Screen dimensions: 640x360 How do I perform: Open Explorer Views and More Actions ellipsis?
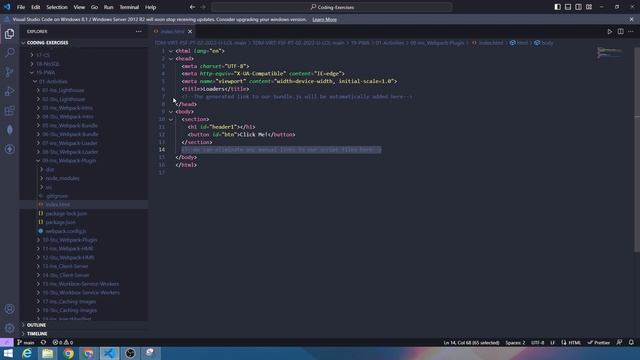[x=139, y=31]
